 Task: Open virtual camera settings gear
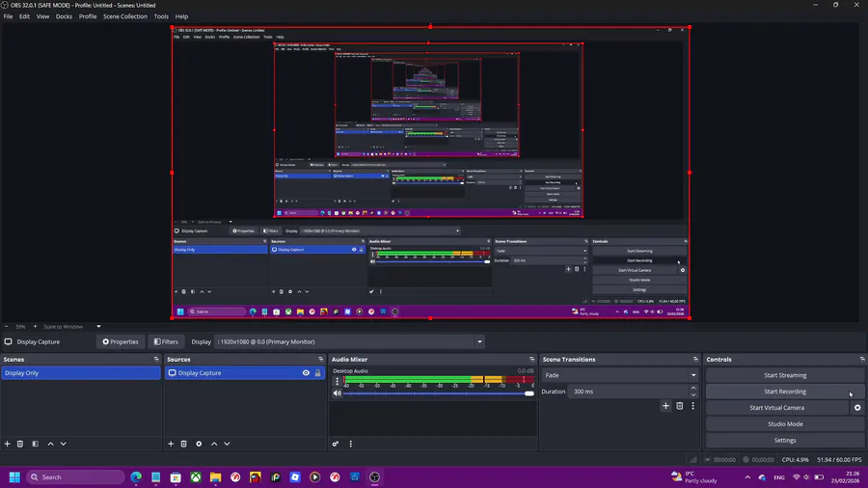click(x=857, y=408)
